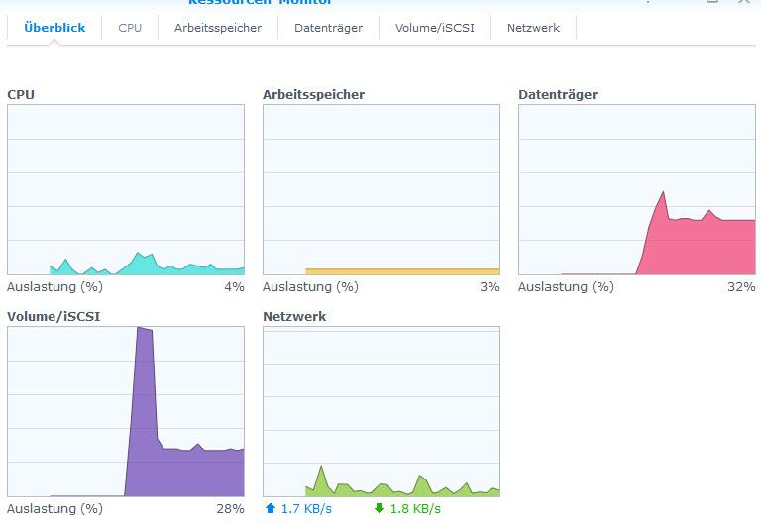
Task: Click the Volume/iSCSI usage graph
Action: pos(126,411)
